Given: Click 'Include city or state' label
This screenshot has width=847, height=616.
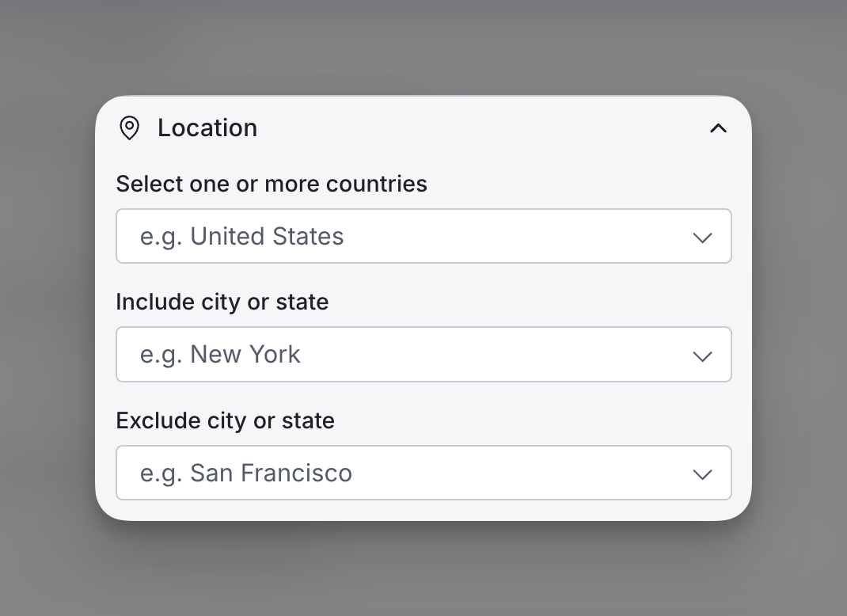Looking at the screenshot, I should (222, 302).
